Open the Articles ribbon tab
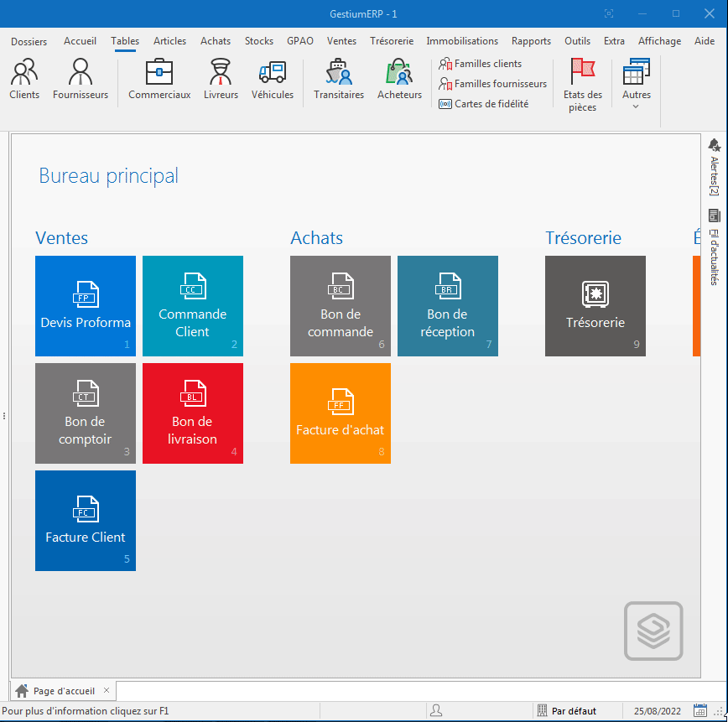This screenshot has width=728, height=722. tap(170, 41)
